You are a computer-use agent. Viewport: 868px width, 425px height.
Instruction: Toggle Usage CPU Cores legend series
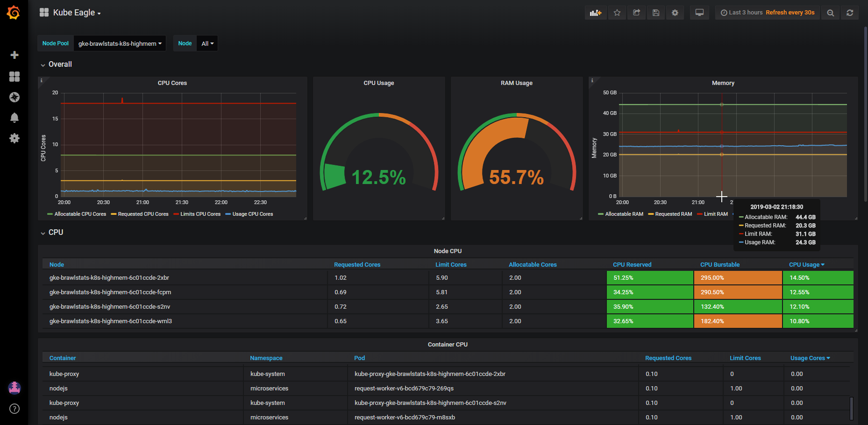(249, 214)
